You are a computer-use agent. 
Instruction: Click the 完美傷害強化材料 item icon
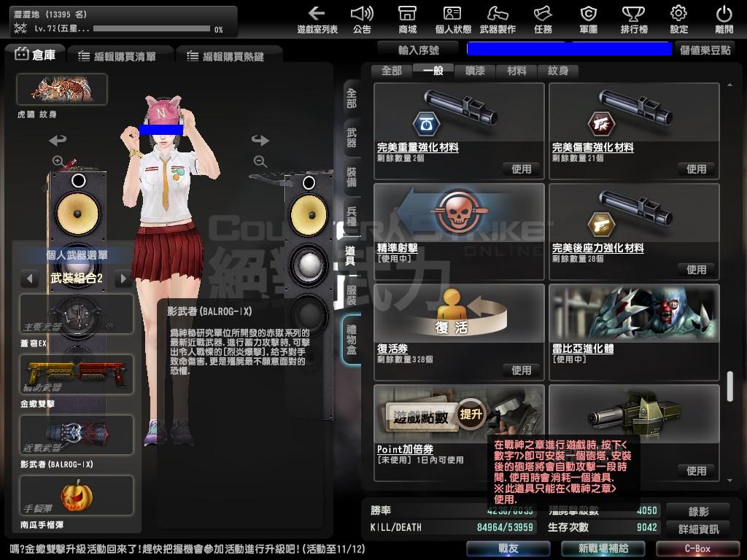tap(634, 113)
